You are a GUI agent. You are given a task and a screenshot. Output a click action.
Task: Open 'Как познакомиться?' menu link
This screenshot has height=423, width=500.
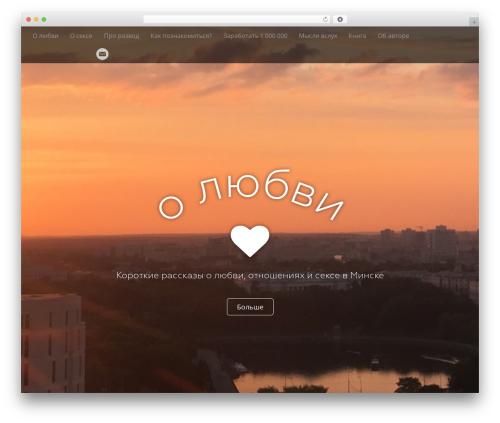181,36
